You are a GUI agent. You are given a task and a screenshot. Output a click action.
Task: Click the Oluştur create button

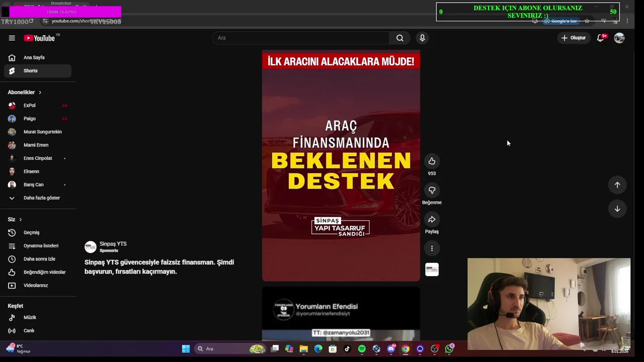tap(574, 38)
